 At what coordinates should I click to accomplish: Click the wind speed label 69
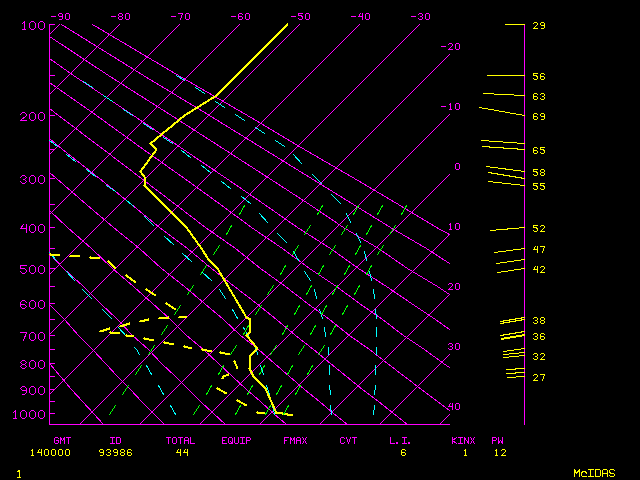(x=538, y=117)
